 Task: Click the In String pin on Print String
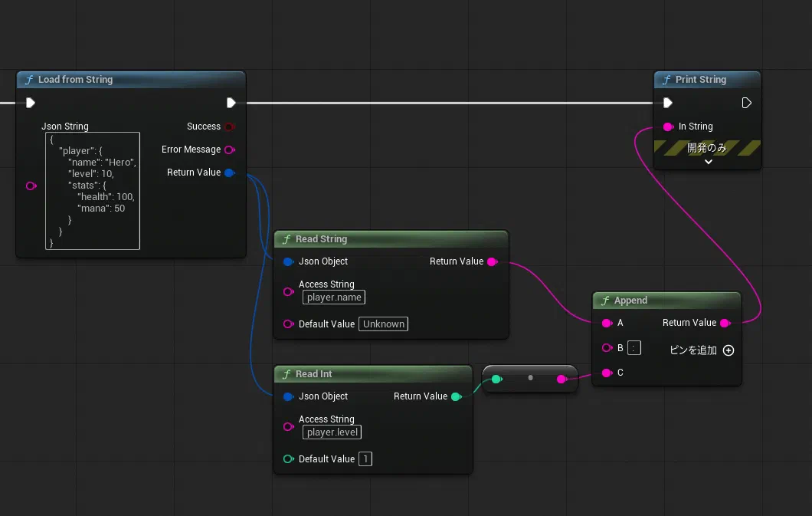tap(668, 127)
